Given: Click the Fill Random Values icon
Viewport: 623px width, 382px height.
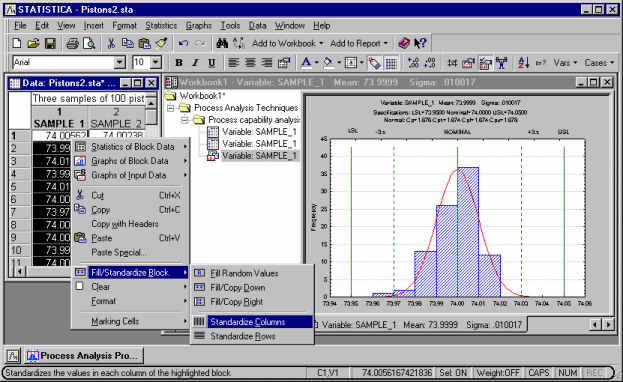Looking at the screenshot, I should click(199, 273).
